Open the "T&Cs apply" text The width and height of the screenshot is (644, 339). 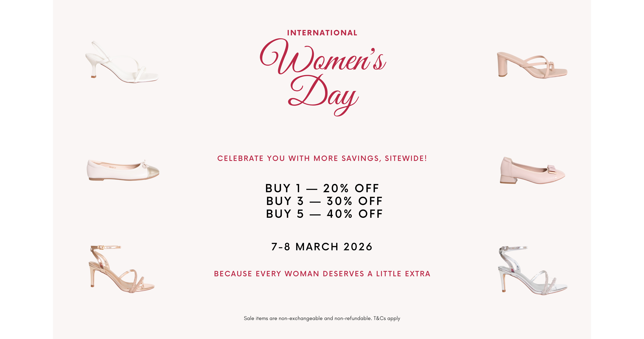(x=387, y=318)
